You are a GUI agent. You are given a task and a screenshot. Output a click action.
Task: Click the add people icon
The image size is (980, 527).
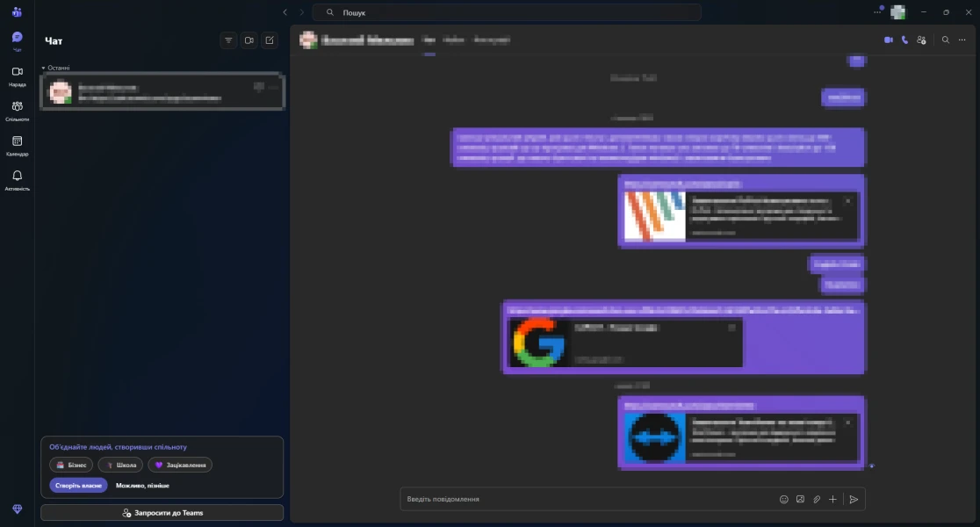tap(920, 40)
